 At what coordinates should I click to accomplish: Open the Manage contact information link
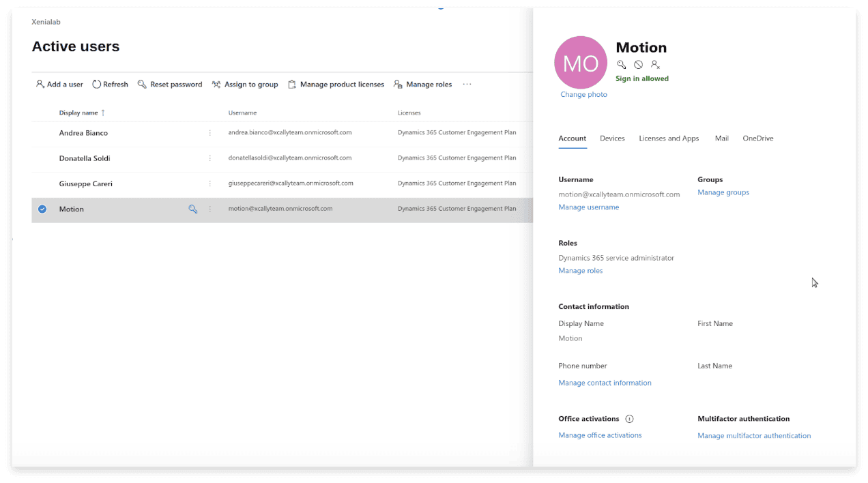605,383
